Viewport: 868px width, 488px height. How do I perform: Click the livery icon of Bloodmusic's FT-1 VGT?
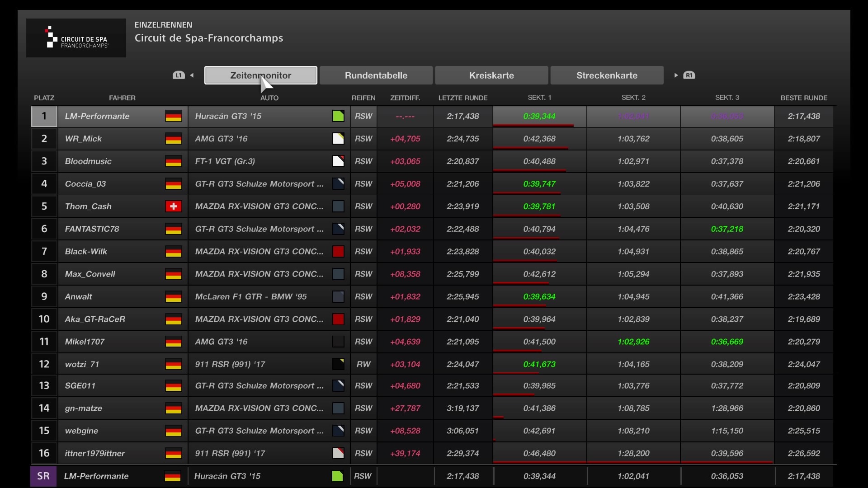(x=338, y=161)
